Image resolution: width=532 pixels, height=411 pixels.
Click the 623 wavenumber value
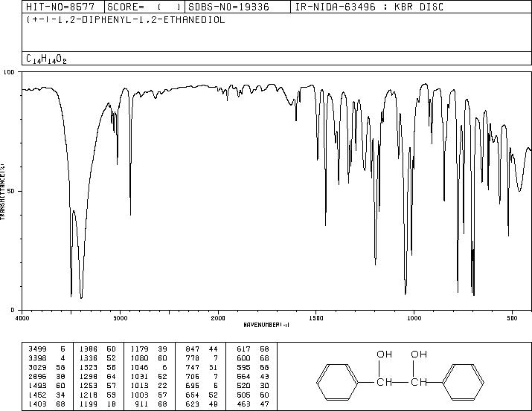point(193,404)
